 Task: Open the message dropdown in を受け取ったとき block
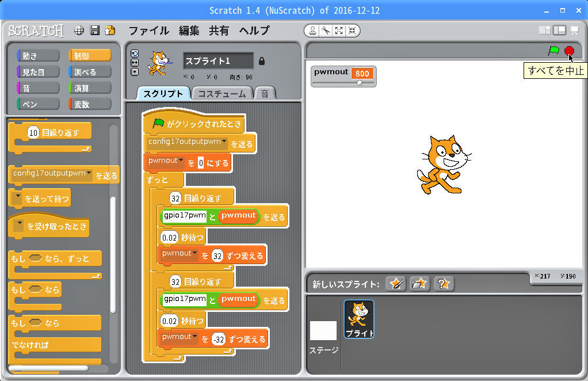click(19, 225)
